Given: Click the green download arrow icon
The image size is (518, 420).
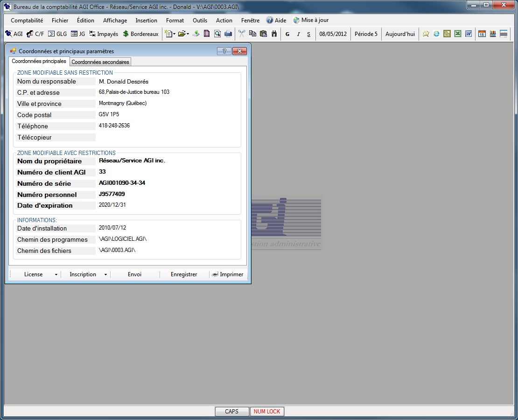Looking at the screenshot, I should 196,34.
